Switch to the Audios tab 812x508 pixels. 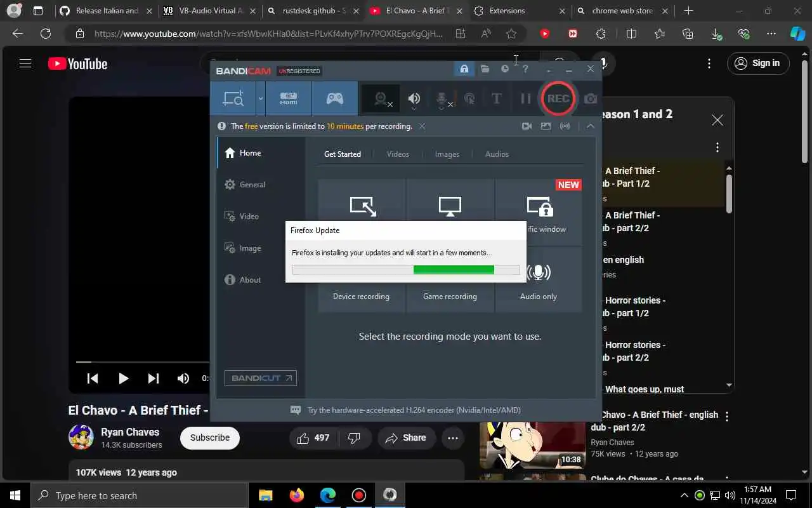point(497,154)
